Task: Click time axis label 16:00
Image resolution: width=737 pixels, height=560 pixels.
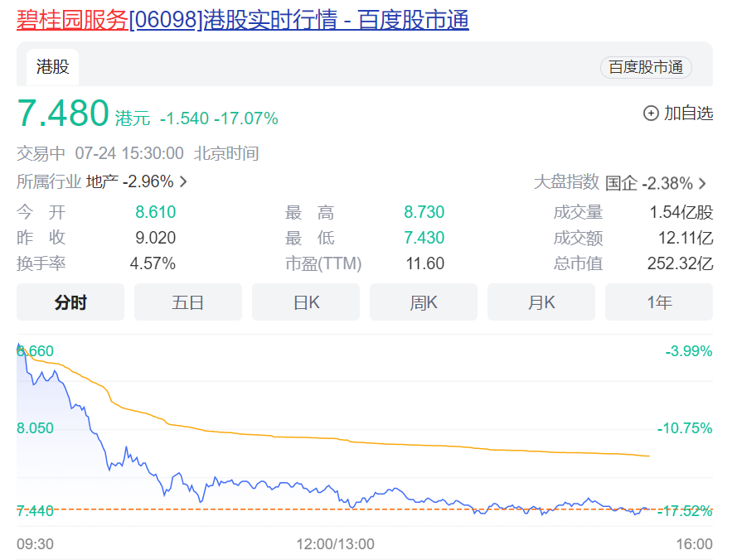Action: [x=694, y=544]
